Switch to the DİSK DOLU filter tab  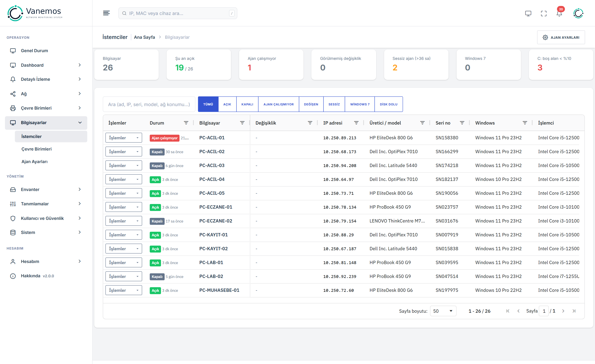[x=389, y=104]
